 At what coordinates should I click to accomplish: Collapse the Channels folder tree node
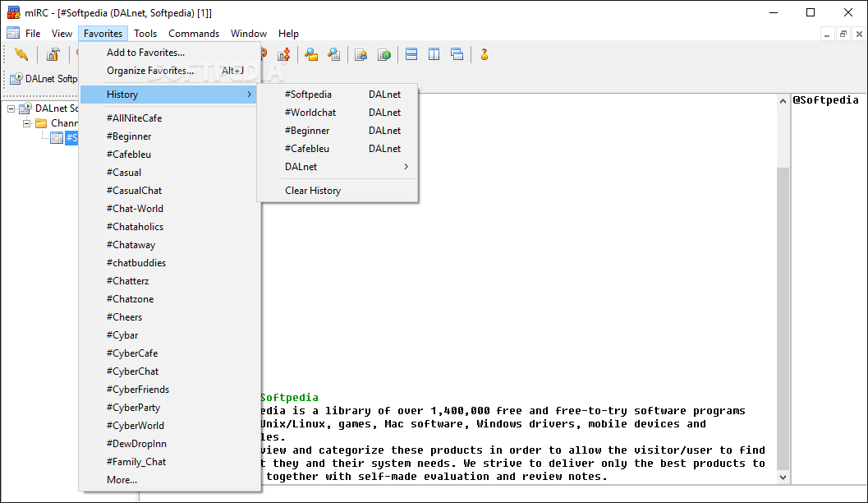(x=26, y=123)
